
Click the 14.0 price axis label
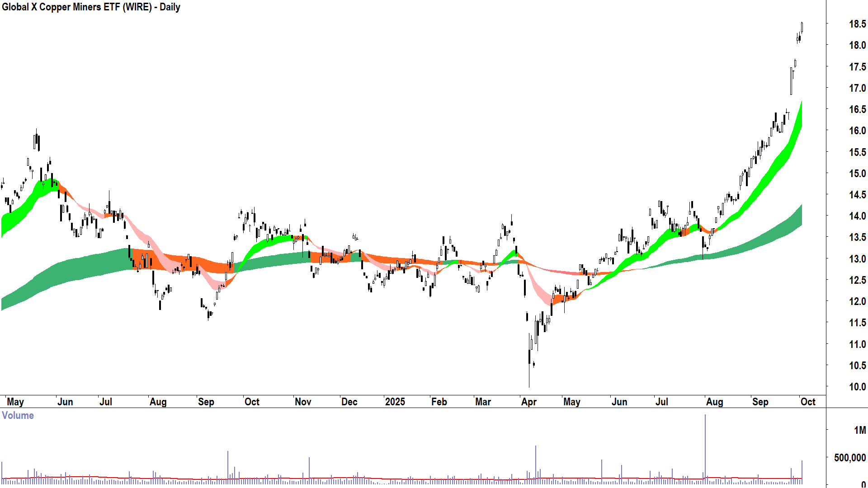point(857,216)
